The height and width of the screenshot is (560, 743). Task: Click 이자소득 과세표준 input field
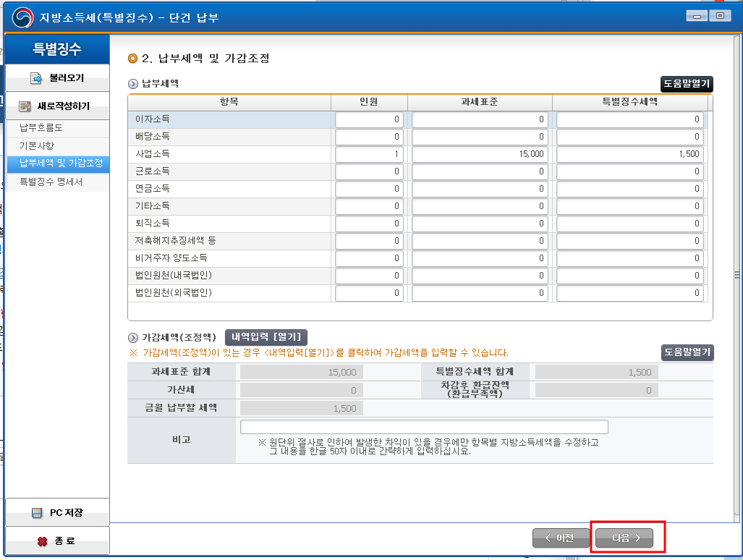(480, 120)
